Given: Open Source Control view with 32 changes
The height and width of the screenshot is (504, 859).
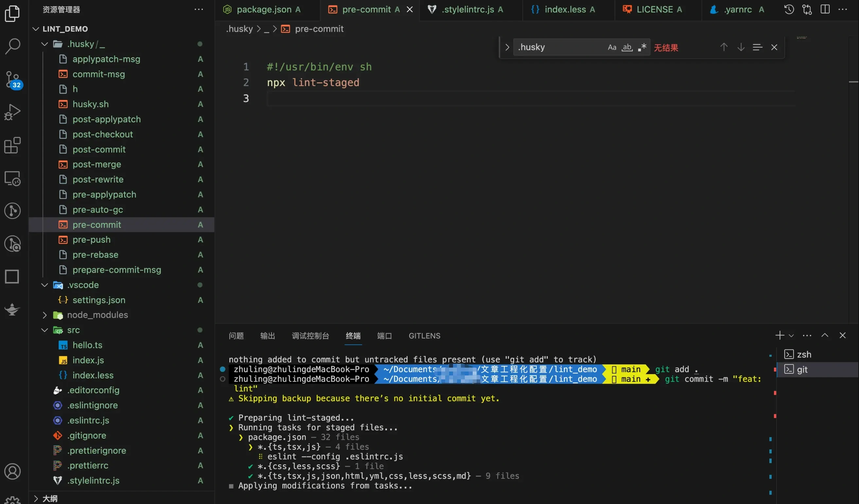Looking at the screenshot, I should [13, 79].
